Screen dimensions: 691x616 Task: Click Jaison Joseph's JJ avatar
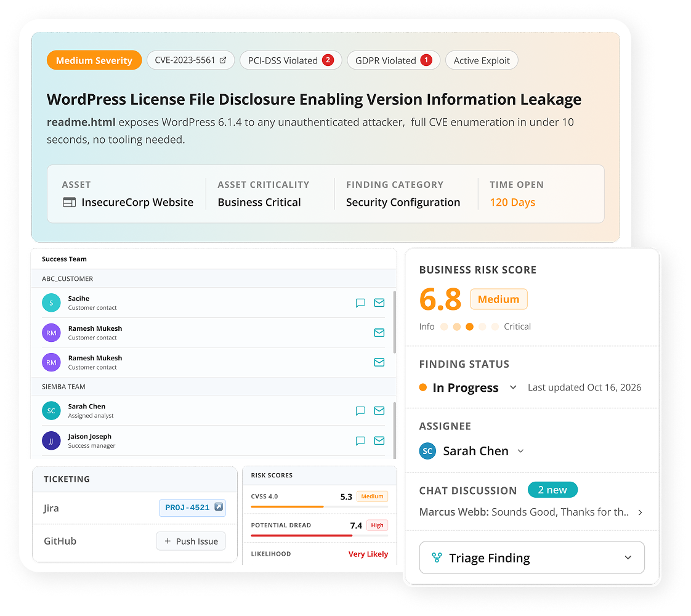point(51,440)
